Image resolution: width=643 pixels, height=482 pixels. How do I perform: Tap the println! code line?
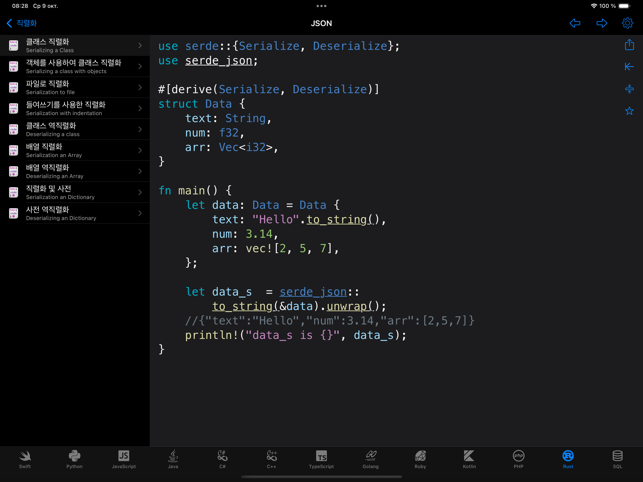(x=295, y=335)
